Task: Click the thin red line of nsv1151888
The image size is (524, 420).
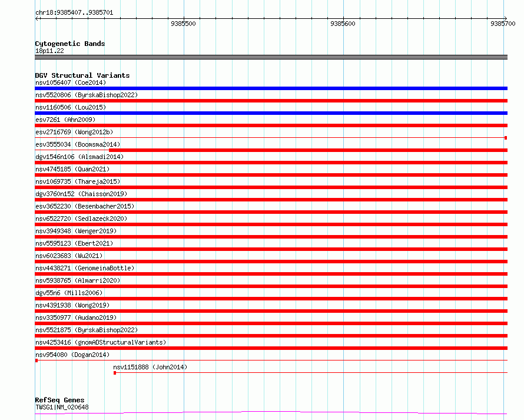Action: [x=311, y=372]
